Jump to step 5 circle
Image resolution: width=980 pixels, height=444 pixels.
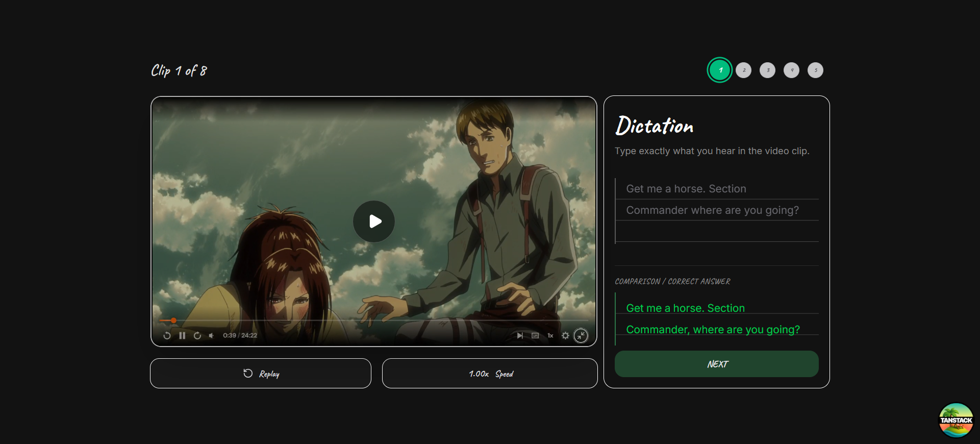816,70
